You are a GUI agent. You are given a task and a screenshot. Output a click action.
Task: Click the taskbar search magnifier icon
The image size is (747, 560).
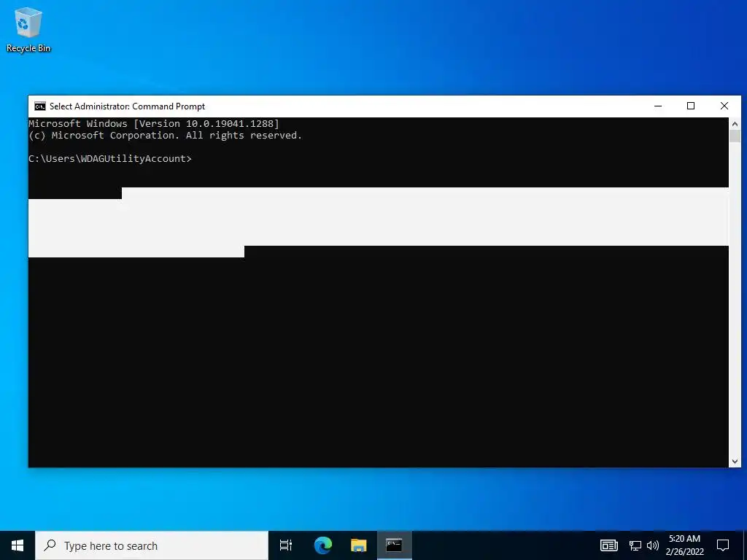click(x=50, y=545)
